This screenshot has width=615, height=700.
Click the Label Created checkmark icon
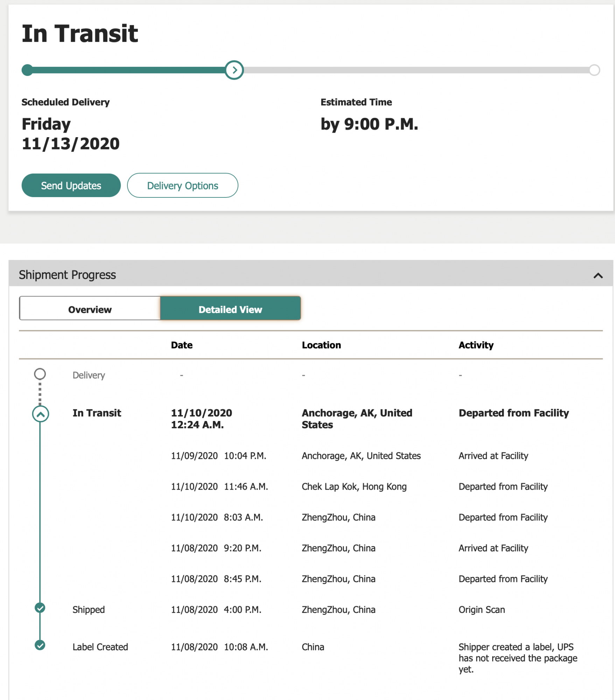[40, 645]
